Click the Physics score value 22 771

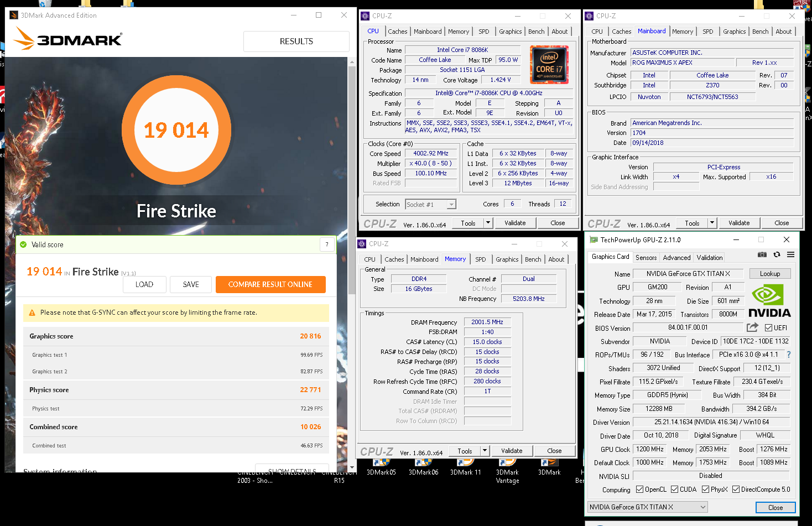tap(310, 390)
